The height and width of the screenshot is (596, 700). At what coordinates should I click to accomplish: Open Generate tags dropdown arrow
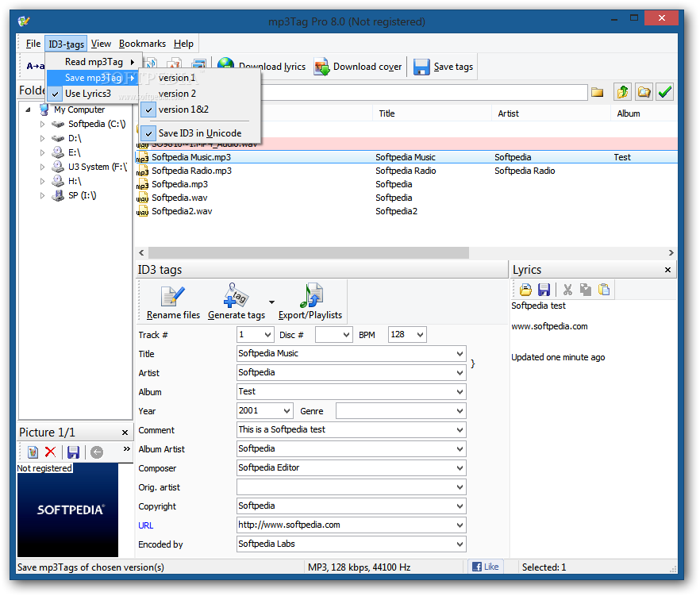point(271,302)
